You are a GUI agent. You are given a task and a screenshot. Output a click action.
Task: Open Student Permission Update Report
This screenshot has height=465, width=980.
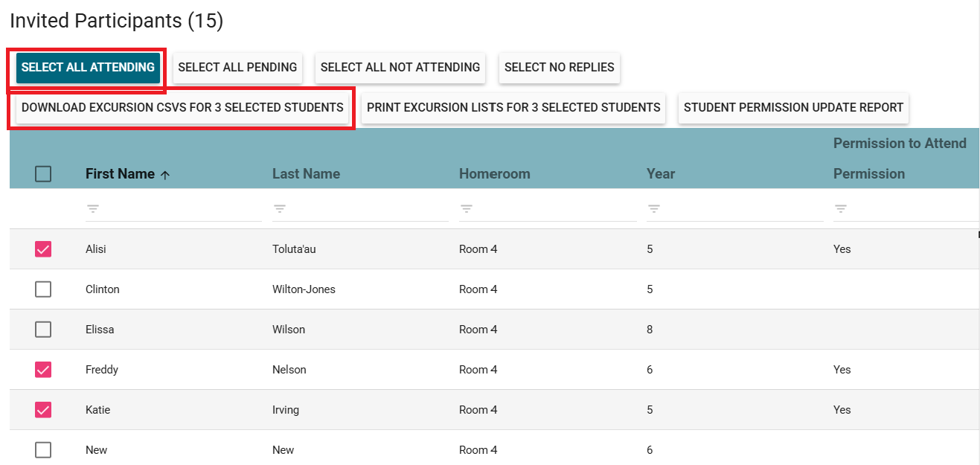(x=793, y=107)
